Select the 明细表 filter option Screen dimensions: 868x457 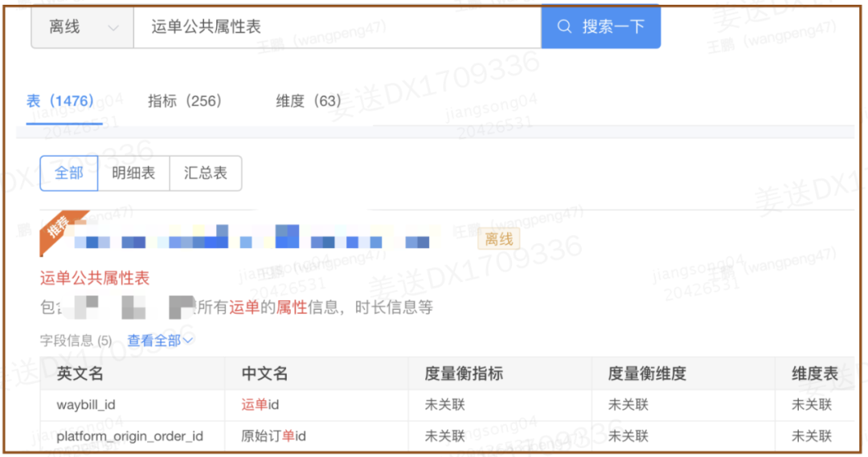coord(133,173)
